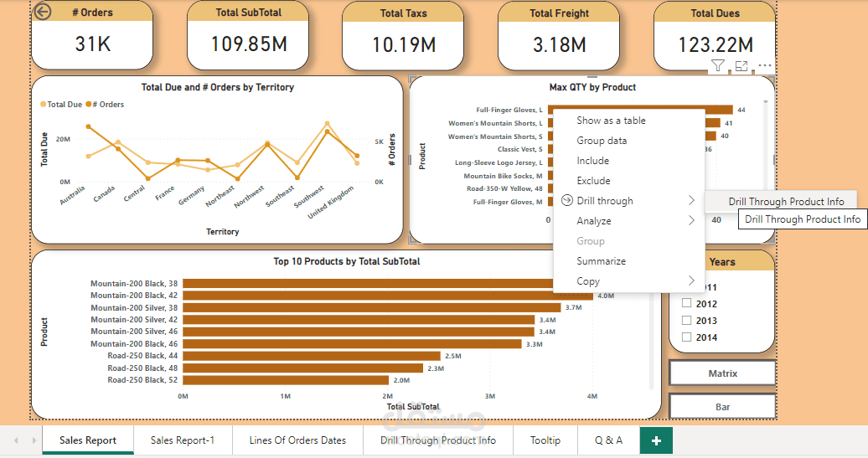
Task: Open the Q & A tab
Action: [x=608, y=440]
